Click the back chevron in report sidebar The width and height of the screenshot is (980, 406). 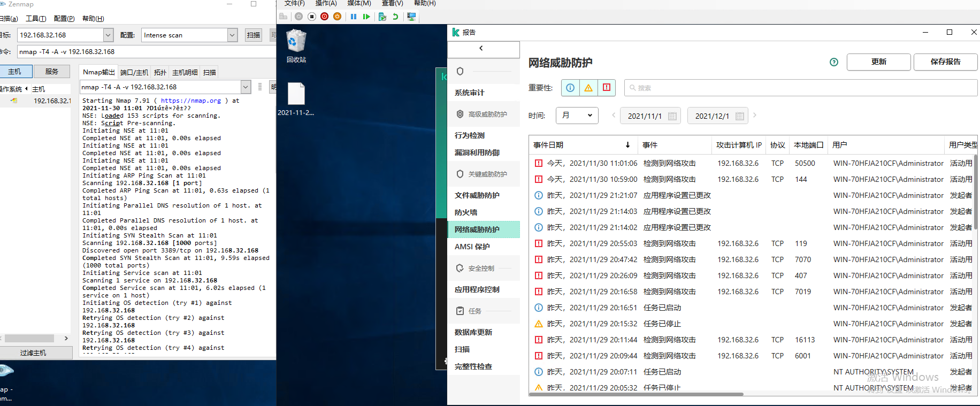481,48
